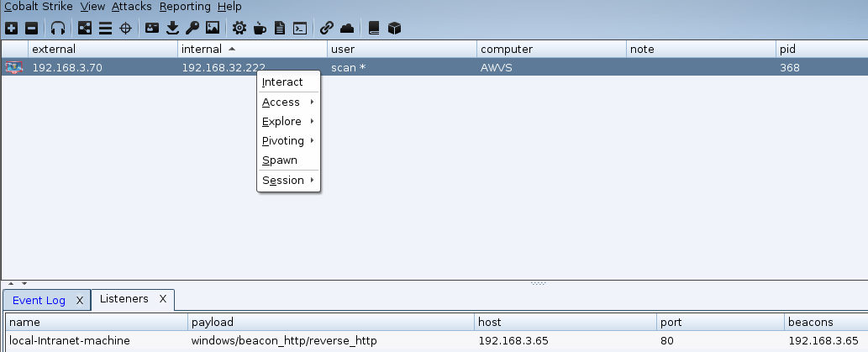Switch to the Listeners tab

(124, 299)
